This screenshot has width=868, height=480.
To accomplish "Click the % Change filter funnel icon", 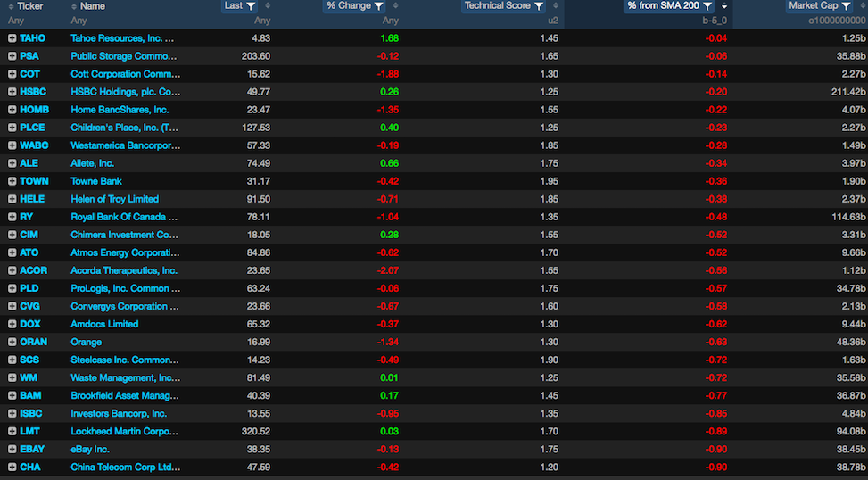I will [378, 6].
